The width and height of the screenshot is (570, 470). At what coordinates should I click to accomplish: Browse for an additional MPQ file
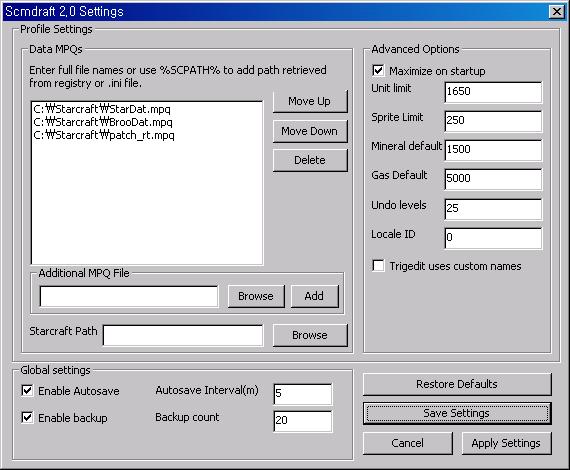pos(256,296)
